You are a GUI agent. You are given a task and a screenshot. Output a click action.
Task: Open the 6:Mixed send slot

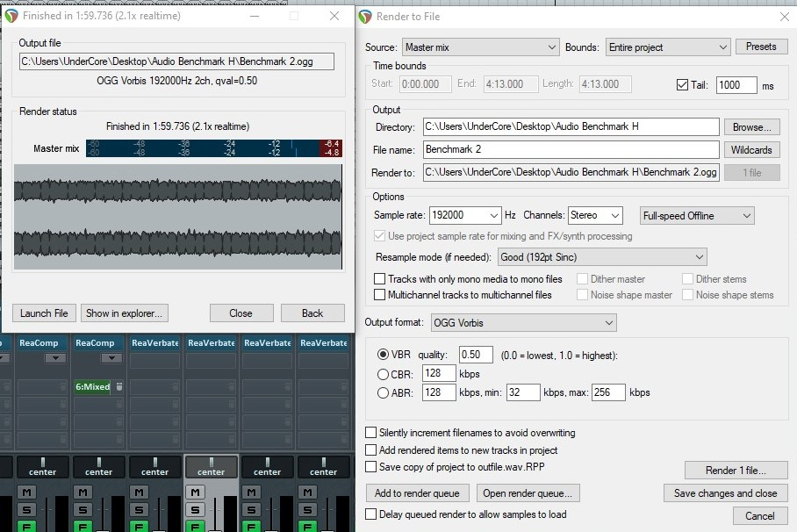coord(93,386)
